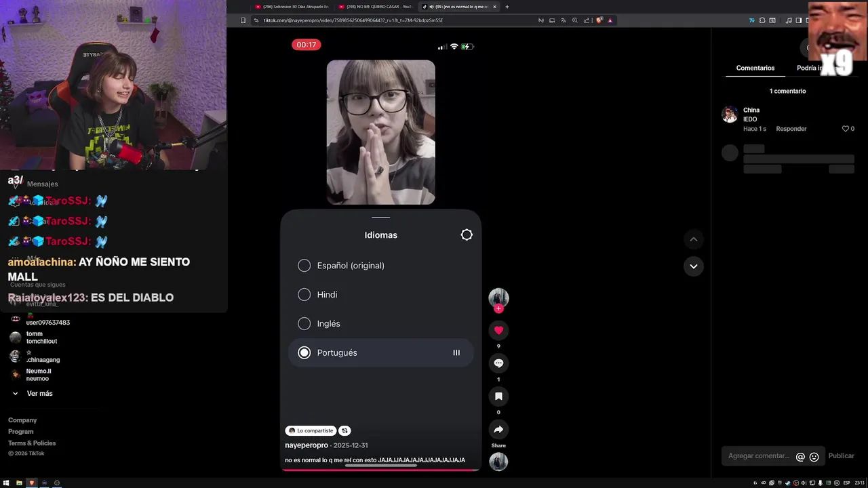Go to the next video with down chevron
Screen dimensions: 868x488
tap(693, 266)
